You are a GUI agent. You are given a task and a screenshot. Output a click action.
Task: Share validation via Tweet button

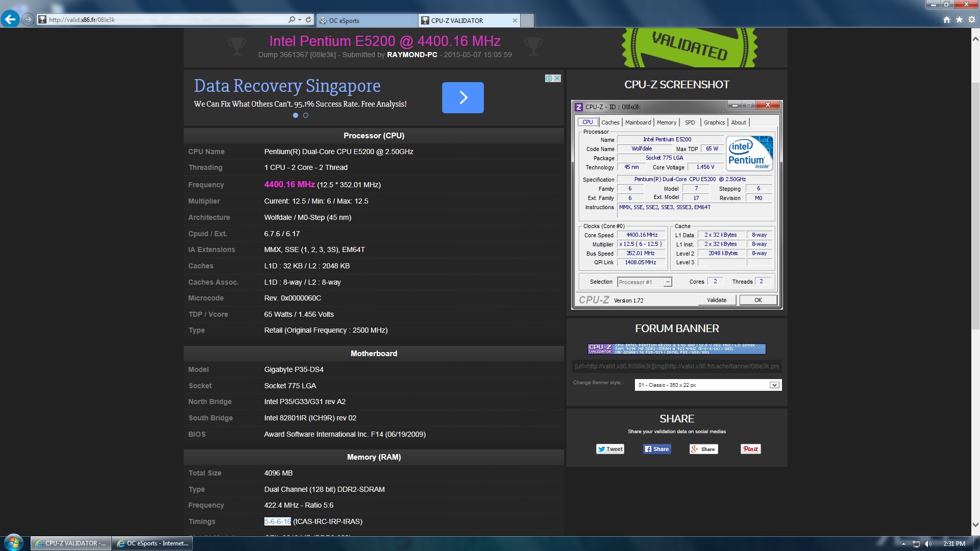point(610,449)
